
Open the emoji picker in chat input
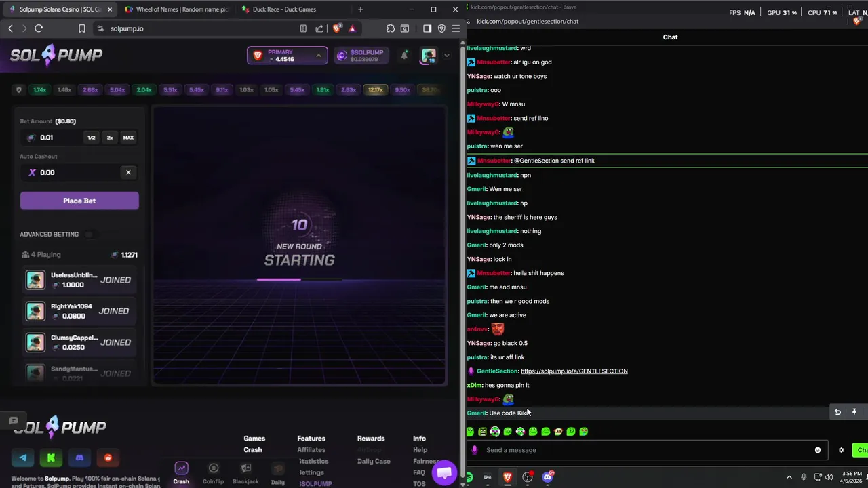[x=818, y=450]
